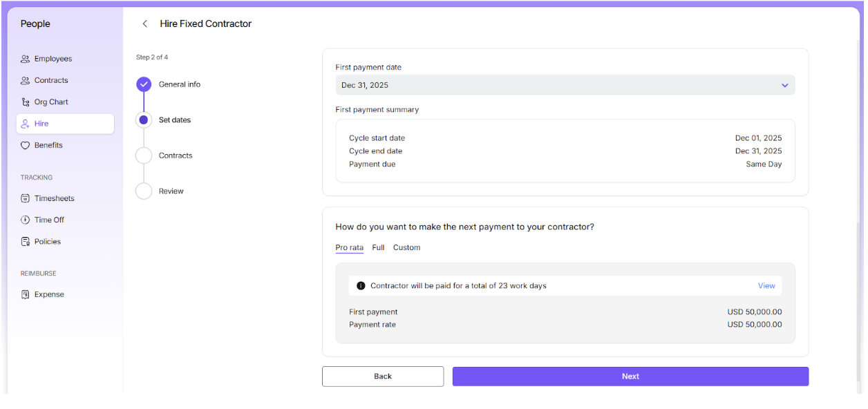Click the completed General info step

144,85
